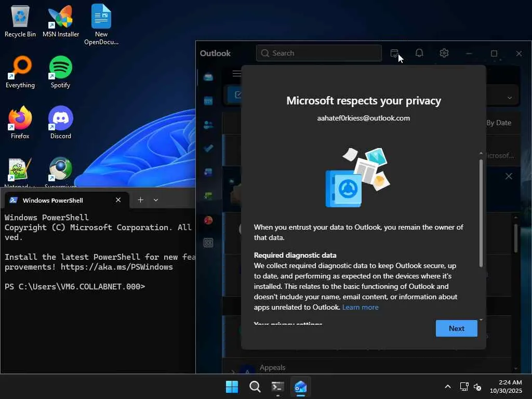This screenshot has height=399, width=532.
Task: Click the privacy dialog scrollbar thumb
Action: point(481,213)
